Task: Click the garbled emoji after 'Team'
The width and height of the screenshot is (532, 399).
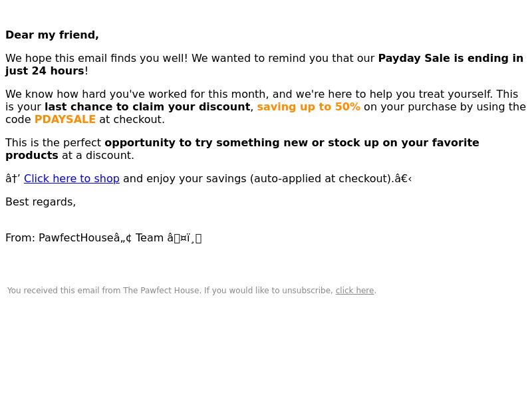Action: coord(184,238)
